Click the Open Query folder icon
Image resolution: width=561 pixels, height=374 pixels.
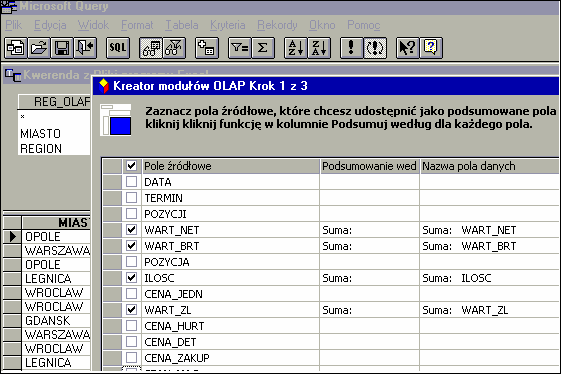tap(39, 48)
